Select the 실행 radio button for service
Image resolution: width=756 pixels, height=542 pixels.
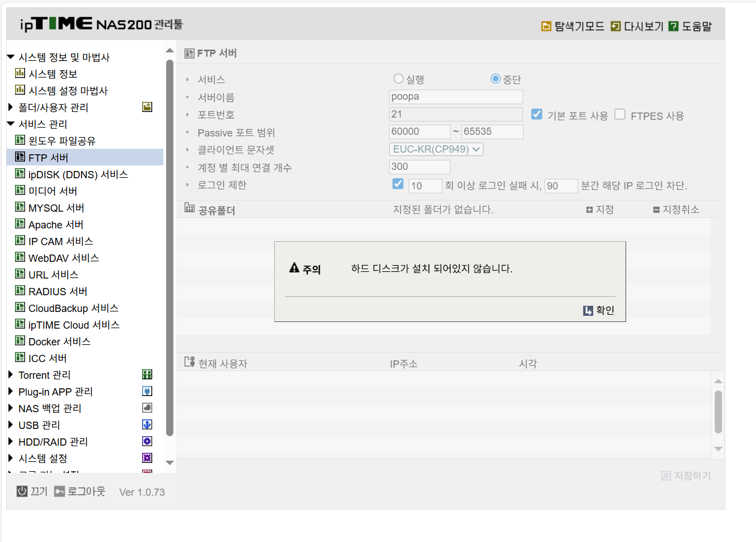tap(399, 79)
